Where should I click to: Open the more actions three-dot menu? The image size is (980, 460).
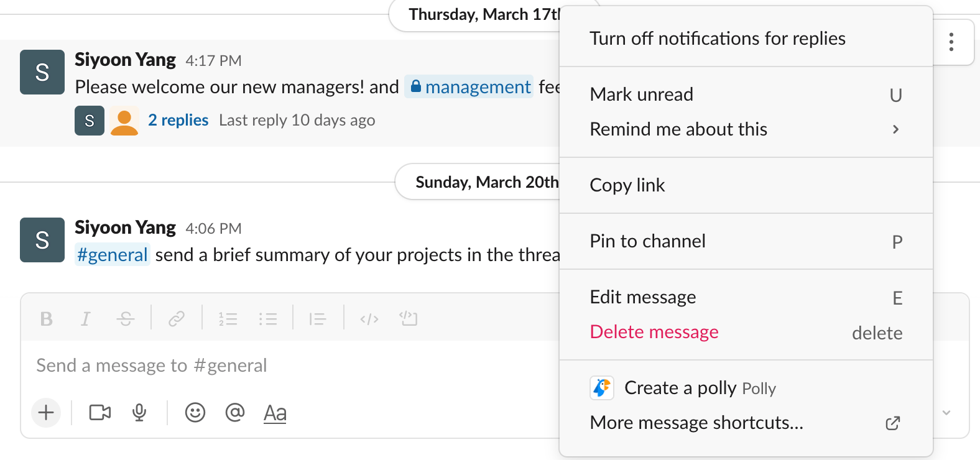point(951,42)
